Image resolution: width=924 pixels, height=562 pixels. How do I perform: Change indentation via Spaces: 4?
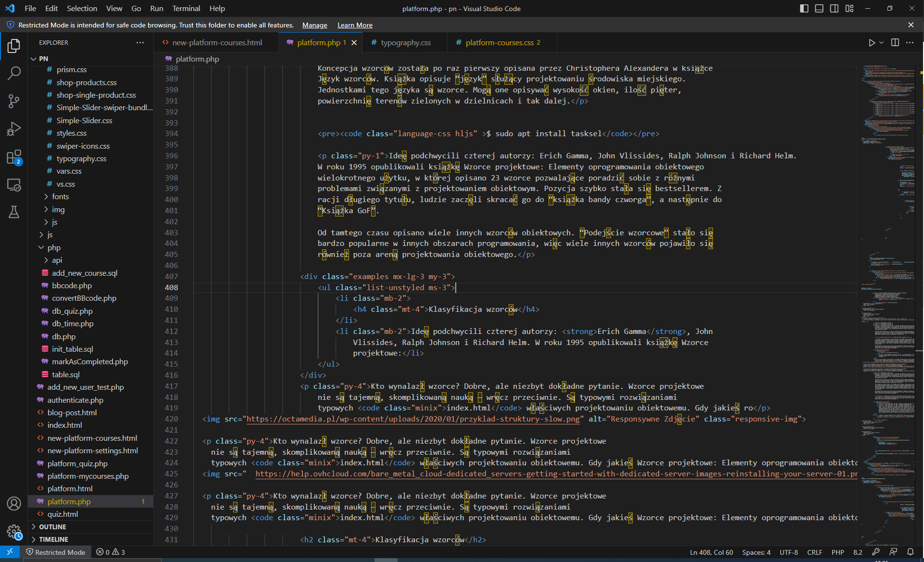point(756,552)
